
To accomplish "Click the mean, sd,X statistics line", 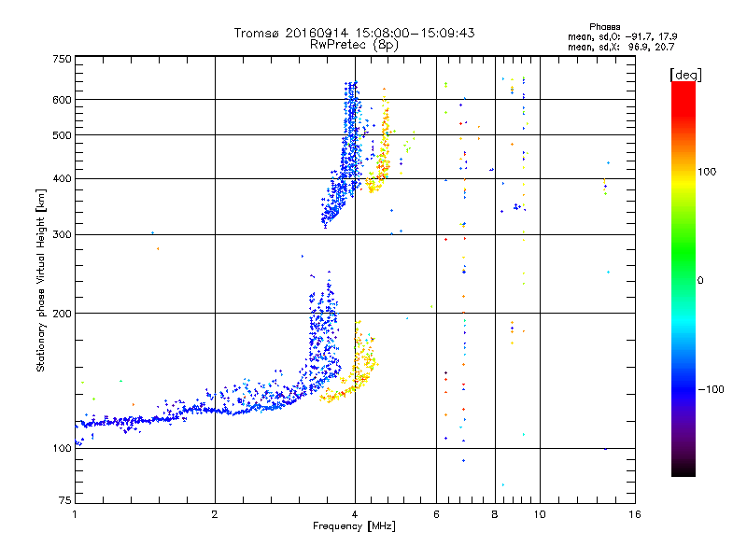I will (620, 46).
